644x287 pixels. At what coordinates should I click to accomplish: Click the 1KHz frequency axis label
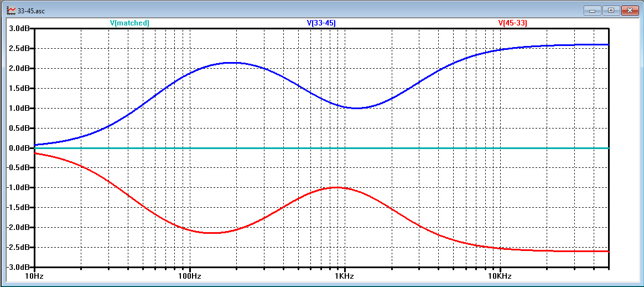(345, 275)
